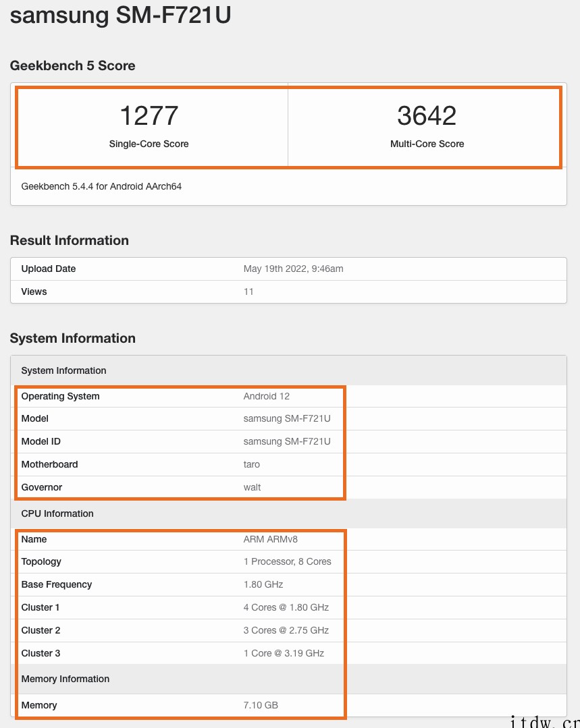Click the "Cluster 3" row label

tap(41, 653)
